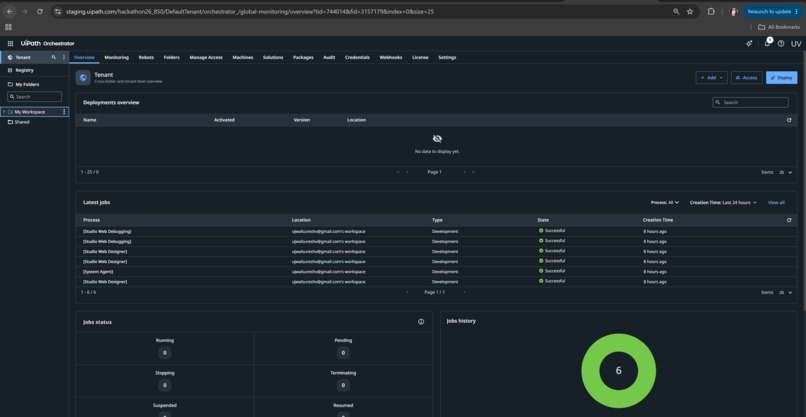The width and height of the screenshot is (806, 417).
Task: Switch to the Machines tab
Action: point(243,58)
